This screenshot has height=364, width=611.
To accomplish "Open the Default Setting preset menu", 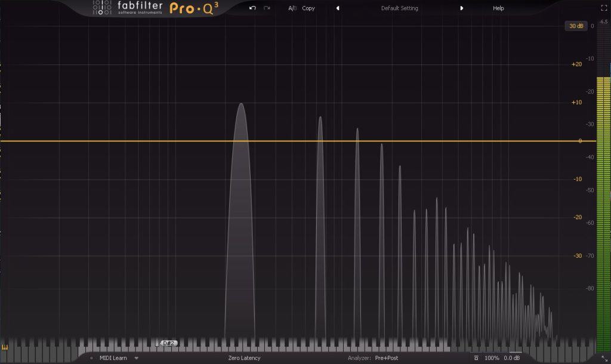I will coord(399,8).
